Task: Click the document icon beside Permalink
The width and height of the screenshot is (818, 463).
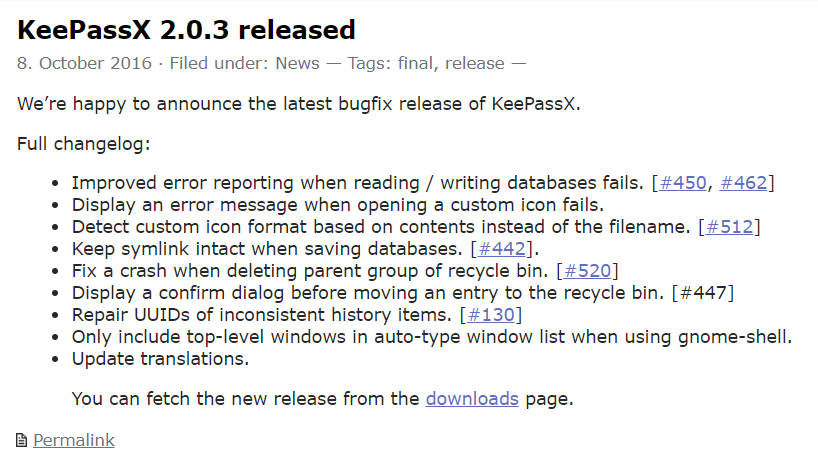Action: coord(21,441)
